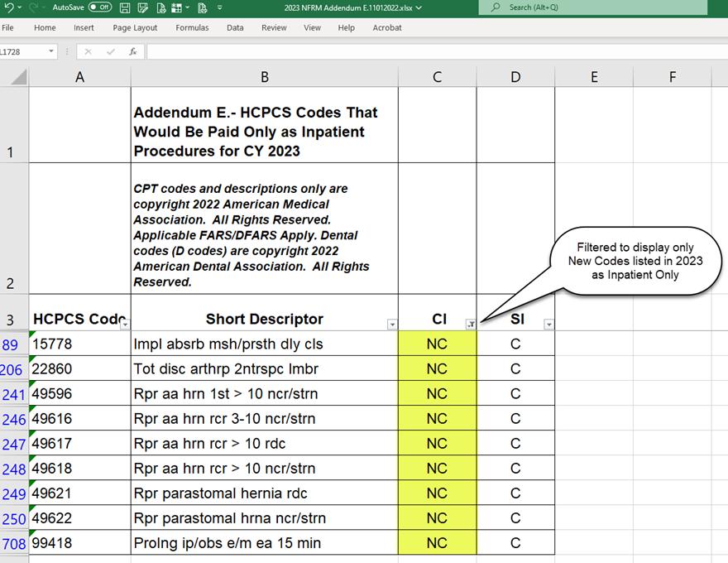The width and height of the screenshot is (728, 563).
Task: Select row 2 header
Action: coord(14,228)
